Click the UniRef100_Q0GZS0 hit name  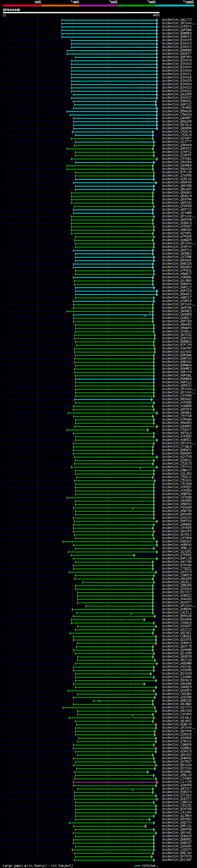(177, 518)
